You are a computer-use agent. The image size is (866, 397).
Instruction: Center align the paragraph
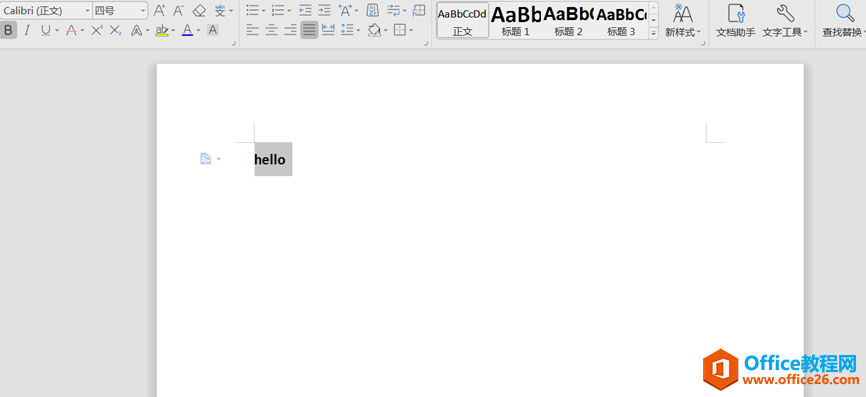click(x=271, y=30)
